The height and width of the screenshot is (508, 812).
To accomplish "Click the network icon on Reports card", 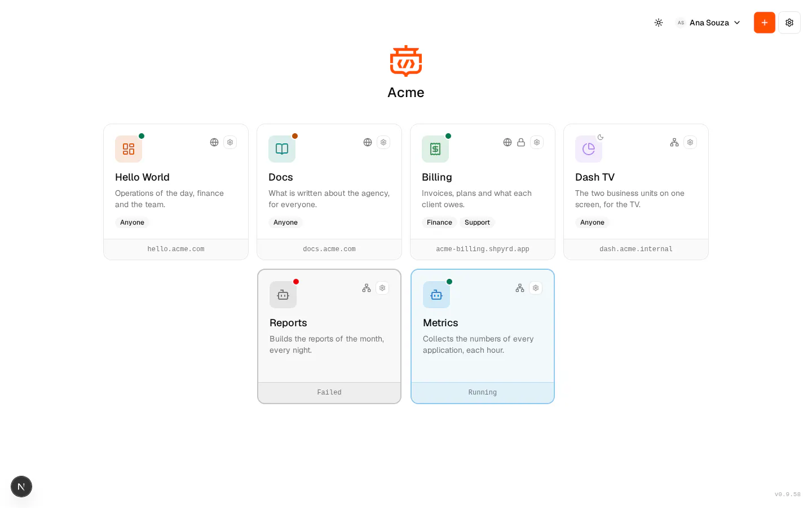I will pos(367,288).
